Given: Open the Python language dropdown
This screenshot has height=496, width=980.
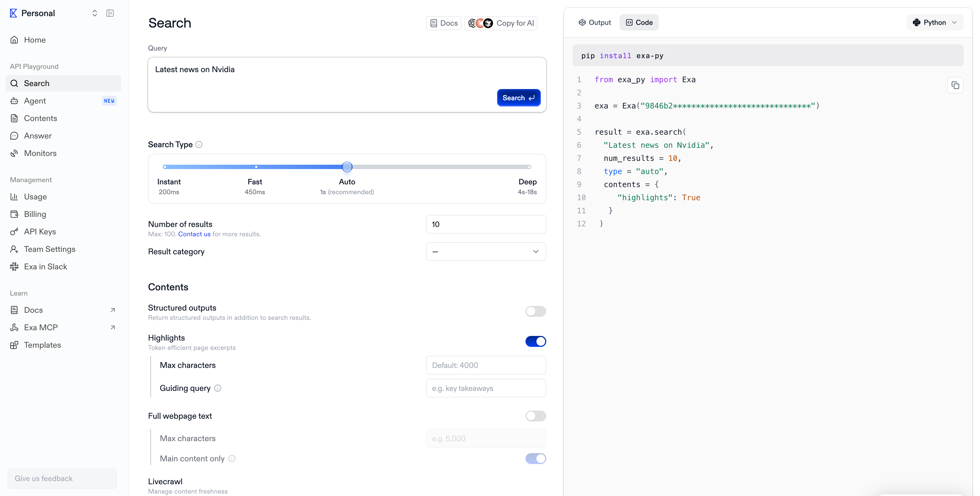Looking at the screenshot, I should pyautogui.click(x=935, y=22).
